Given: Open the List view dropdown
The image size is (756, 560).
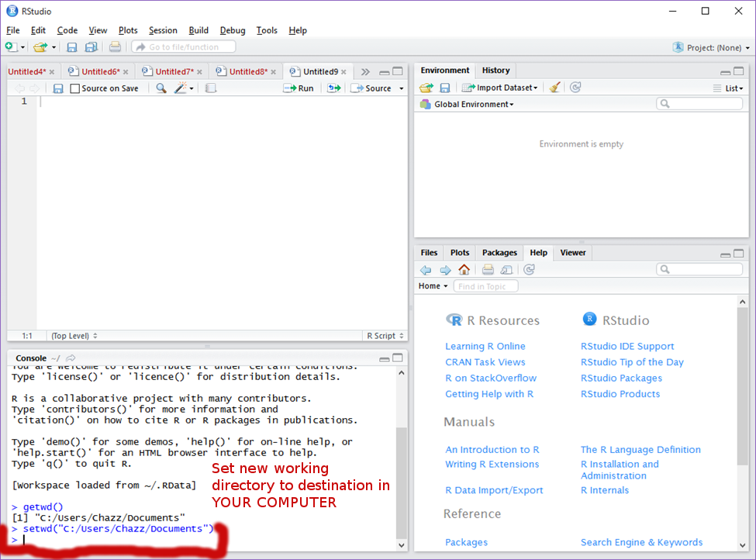Looking at the screenshot, I should coord(729,88).
